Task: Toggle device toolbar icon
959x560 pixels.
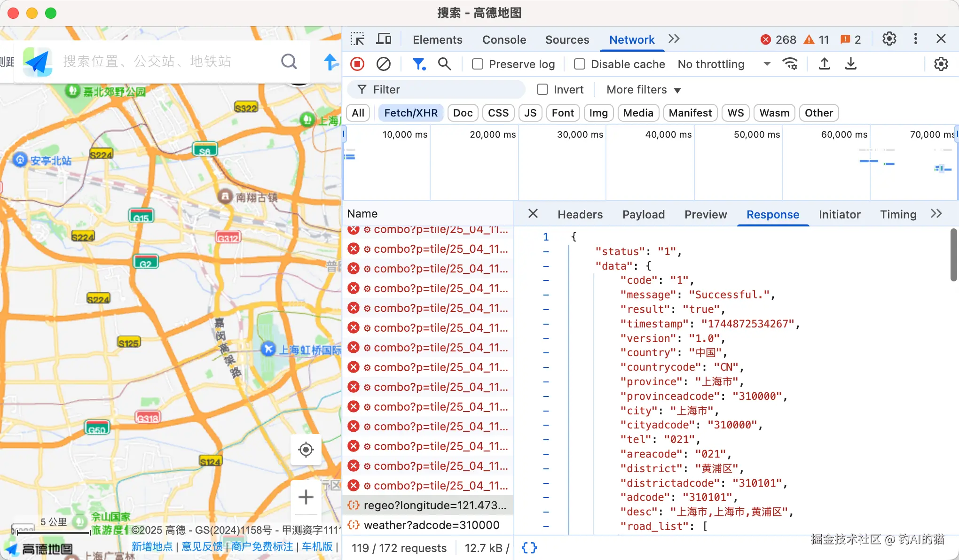Action: (384, 39)
